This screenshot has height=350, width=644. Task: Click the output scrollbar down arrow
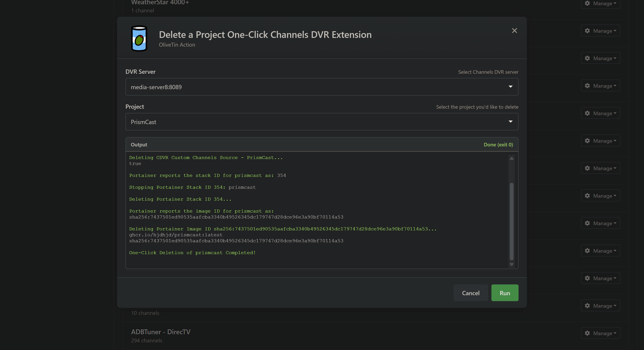point(511,264)
